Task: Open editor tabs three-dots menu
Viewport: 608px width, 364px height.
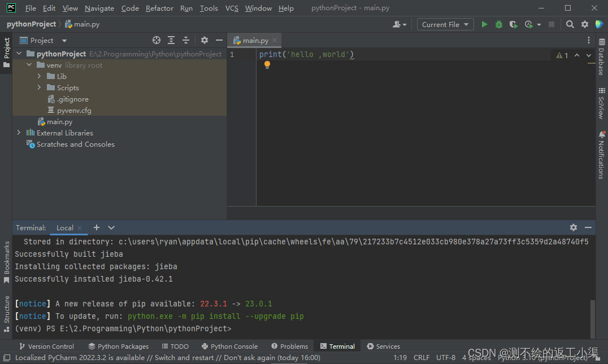Action: coord(589,40)
